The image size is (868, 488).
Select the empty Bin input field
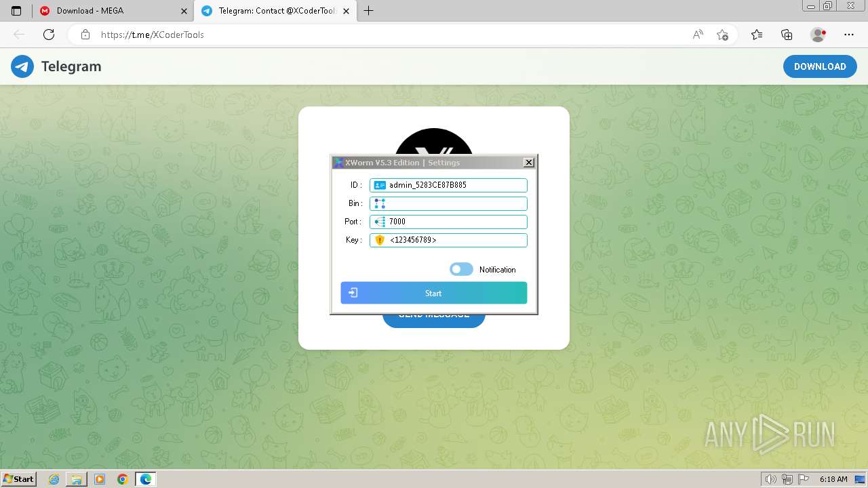pyautogui.click(x=448, y=203)
